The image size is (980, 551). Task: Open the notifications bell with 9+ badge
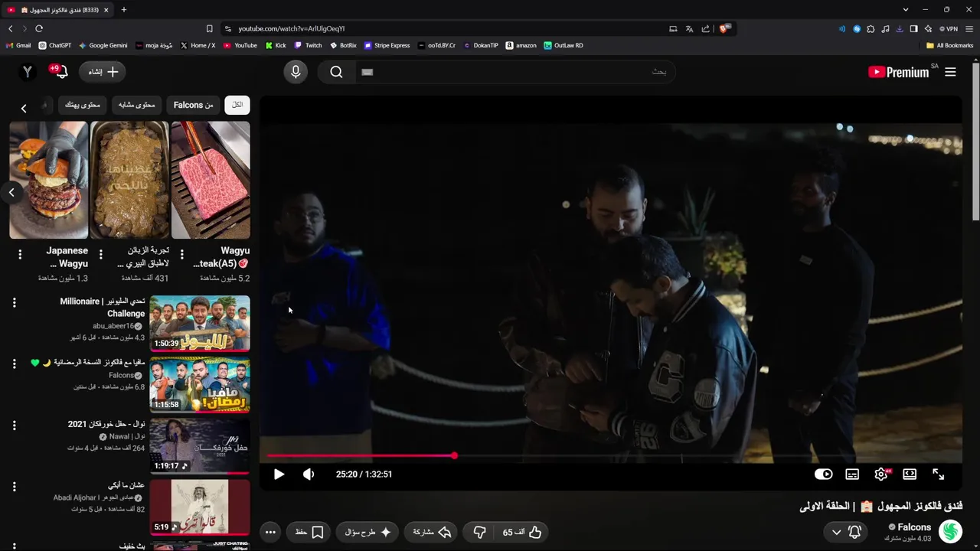click(60, 72)
